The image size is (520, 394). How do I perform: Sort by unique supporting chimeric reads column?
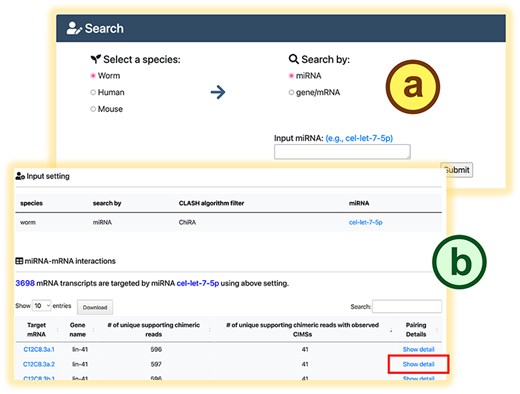(154, 330)
